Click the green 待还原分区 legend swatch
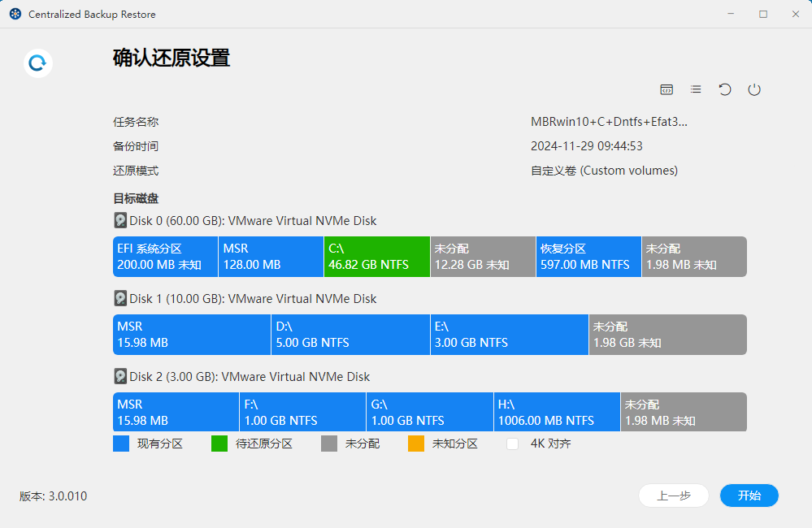 point(219,444)
